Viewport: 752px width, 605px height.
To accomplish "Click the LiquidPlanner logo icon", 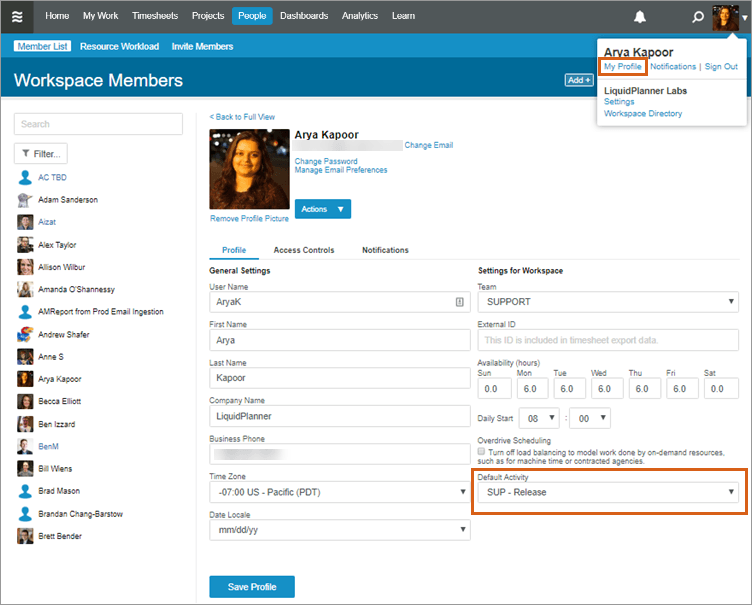I will (x=17, y=16).
